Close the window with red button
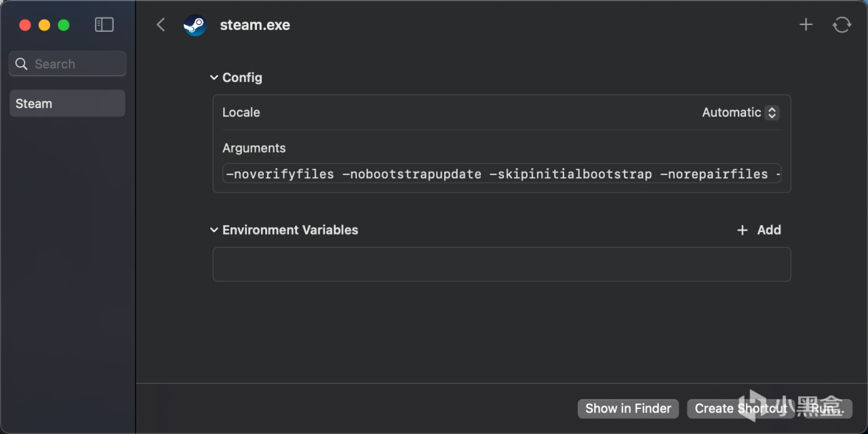 coord(25,25)
